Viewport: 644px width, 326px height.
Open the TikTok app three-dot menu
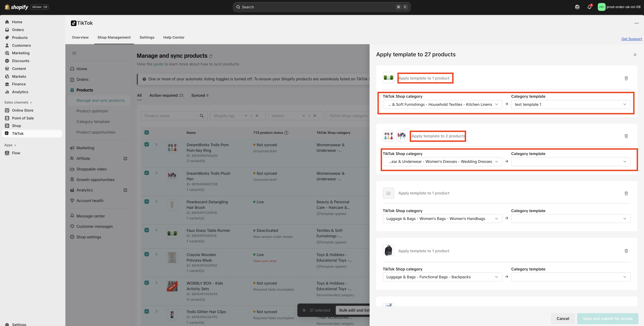pos(636,23)
